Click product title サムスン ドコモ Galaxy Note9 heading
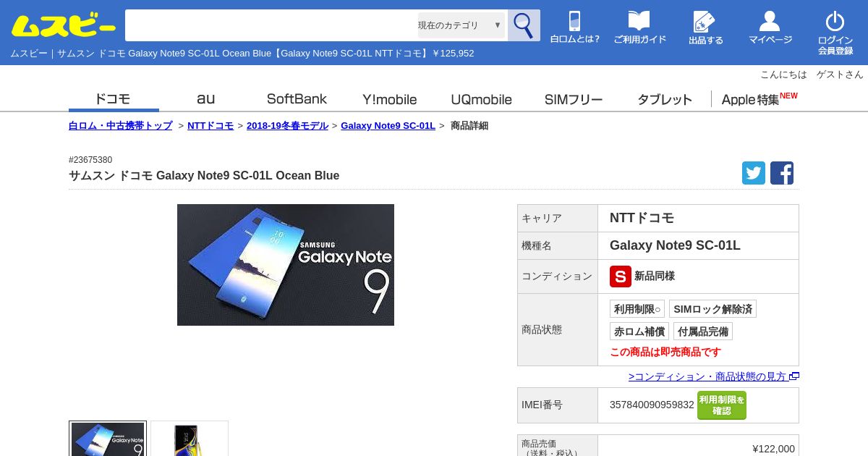 tap(204, 175)
